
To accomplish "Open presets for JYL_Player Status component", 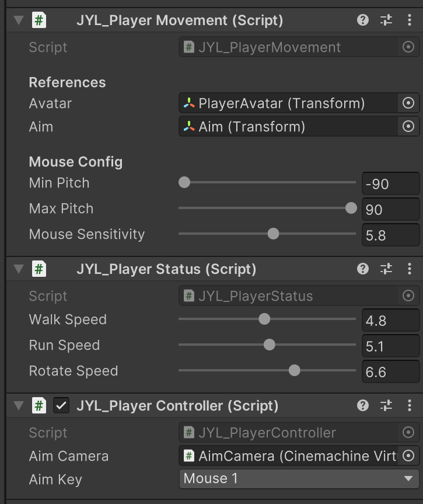I will pos(386,269).
